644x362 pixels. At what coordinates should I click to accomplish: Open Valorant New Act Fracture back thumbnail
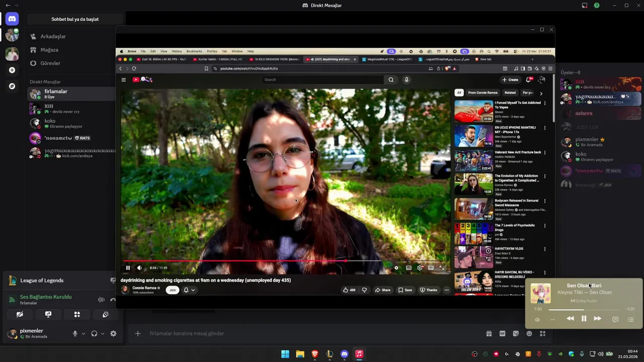pos(473,161)
